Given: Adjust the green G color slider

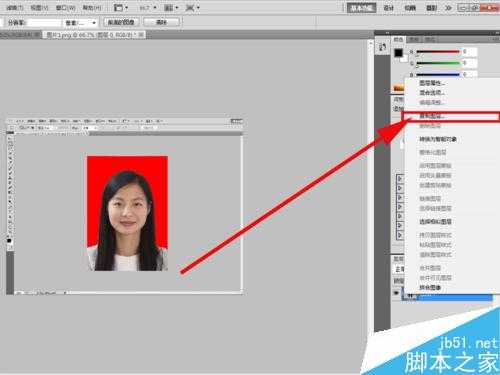Looking at the screenshot, I should tap(438, 63).
